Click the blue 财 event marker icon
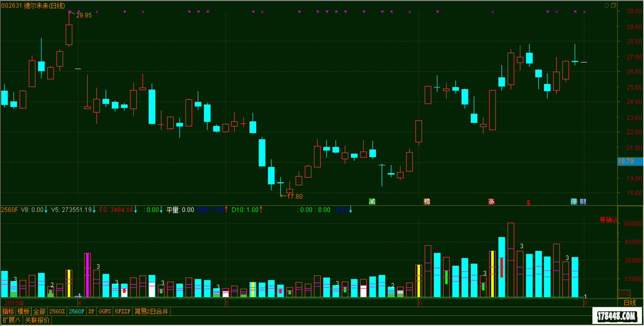644x326 pixels. point(583,201)
